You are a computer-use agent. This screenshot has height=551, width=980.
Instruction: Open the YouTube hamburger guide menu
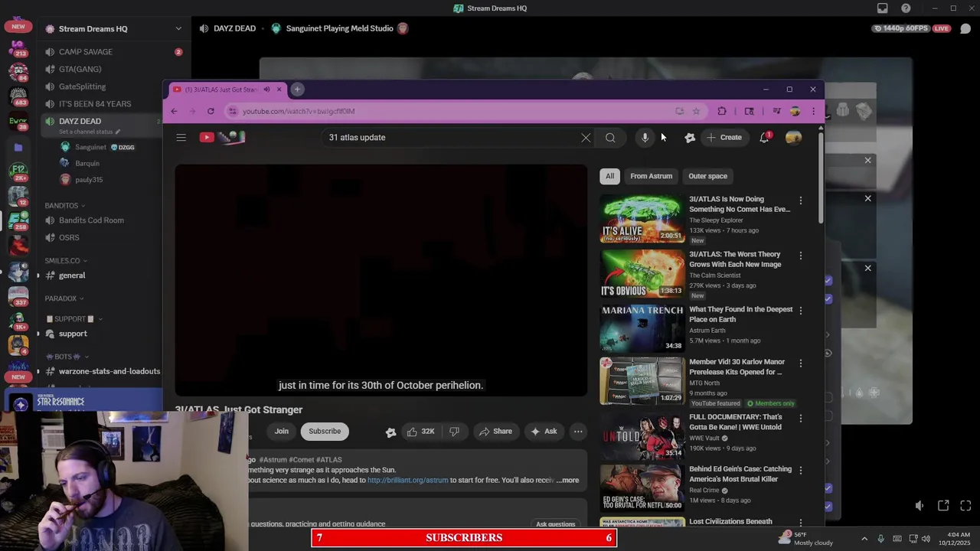coord(181,138)
